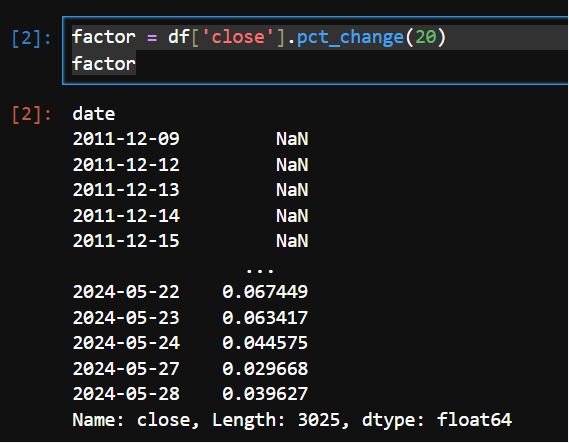
Task: Place cursor in the pct_change method name
Action: (350, 38)
